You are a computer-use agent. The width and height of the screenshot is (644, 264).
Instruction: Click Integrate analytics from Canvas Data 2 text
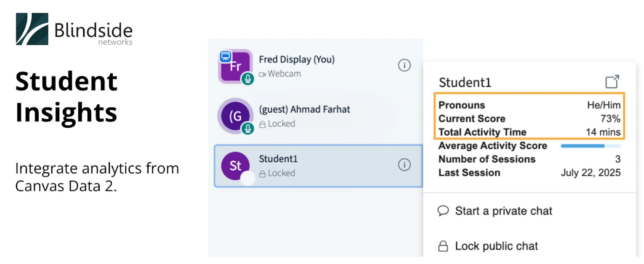(x=97, y=177)
